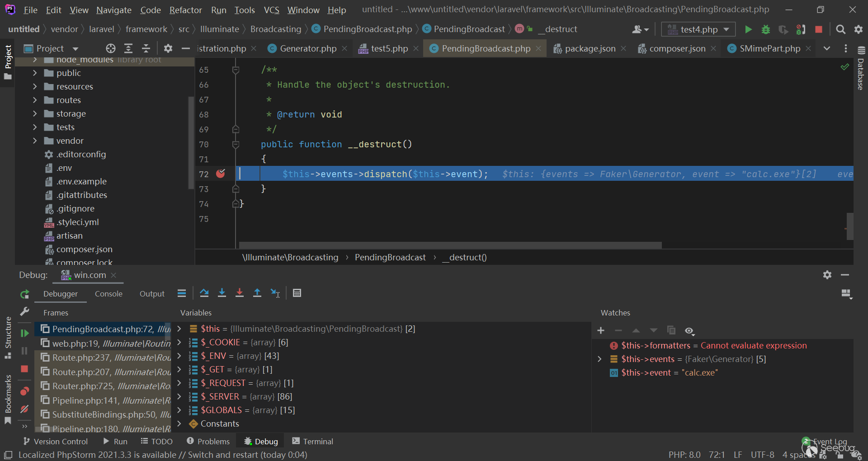Stop the debug session from the left debug toolbar

pos(25,369)
